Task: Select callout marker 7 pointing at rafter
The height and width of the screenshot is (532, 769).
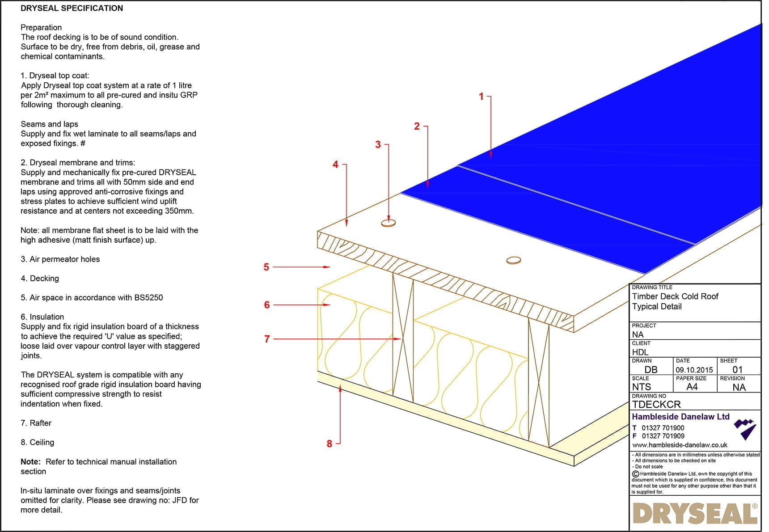Action: tap(267, 339)
